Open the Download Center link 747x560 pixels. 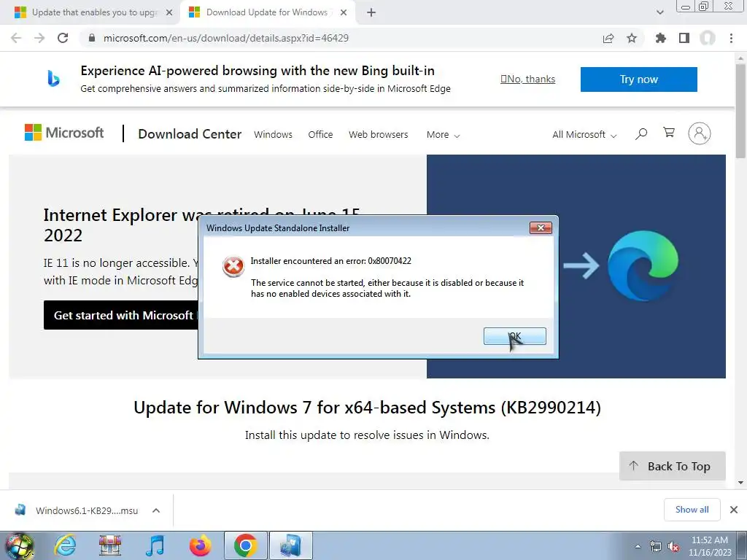[190, 134]
